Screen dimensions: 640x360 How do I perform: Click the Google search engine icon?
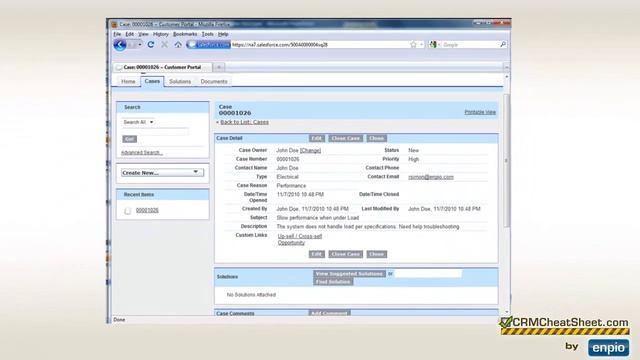coord(433,44)
